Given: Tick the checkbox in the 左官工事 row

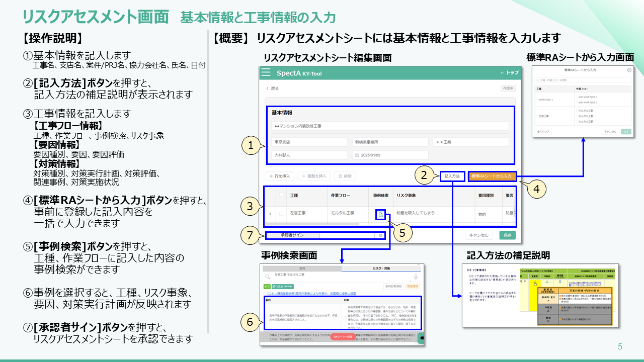Looking at the screenshot, I should [x=281, y=214].
